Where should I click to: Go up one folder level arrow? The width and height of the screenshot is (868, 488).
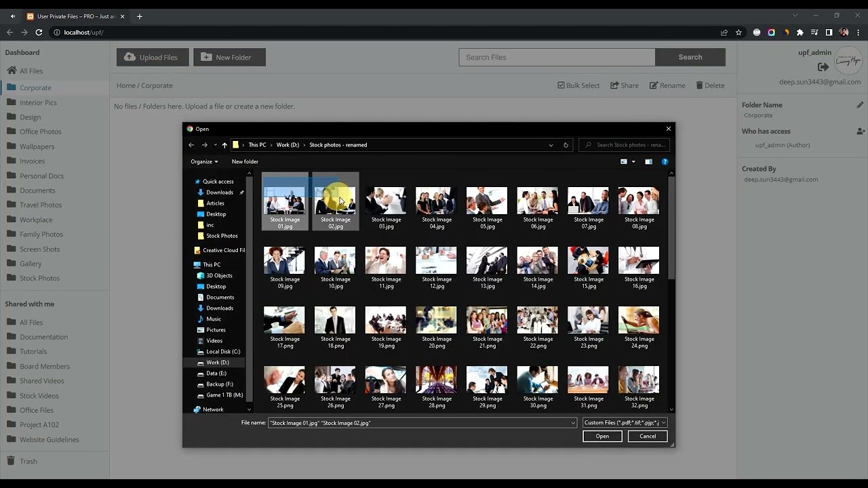pos(224,145)
